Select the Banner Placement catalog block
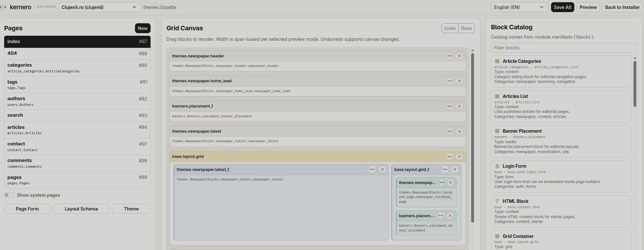The width and height of the screenshot is (644, 250). click(561, 141)
